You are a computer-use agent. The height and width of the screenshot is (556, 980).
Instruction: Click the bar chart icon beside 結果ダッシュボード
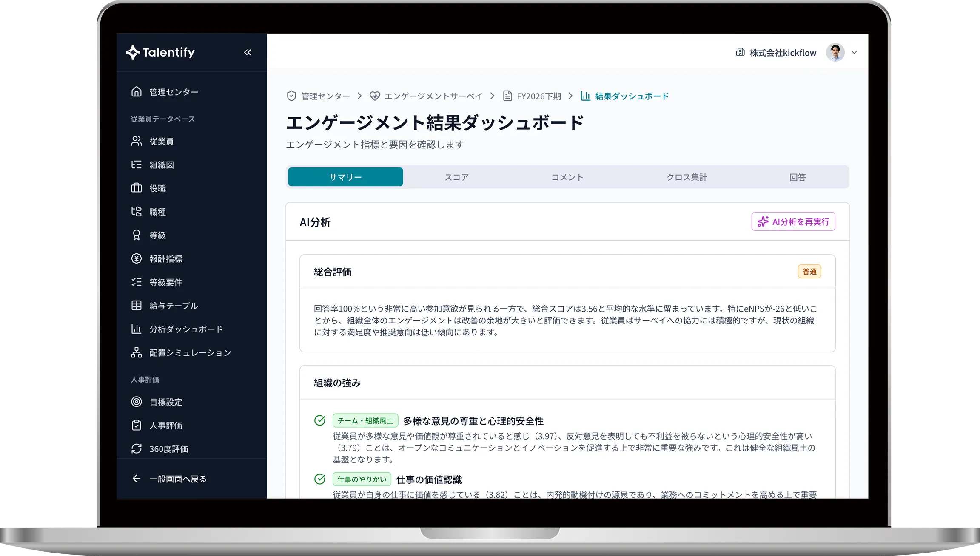585,96
